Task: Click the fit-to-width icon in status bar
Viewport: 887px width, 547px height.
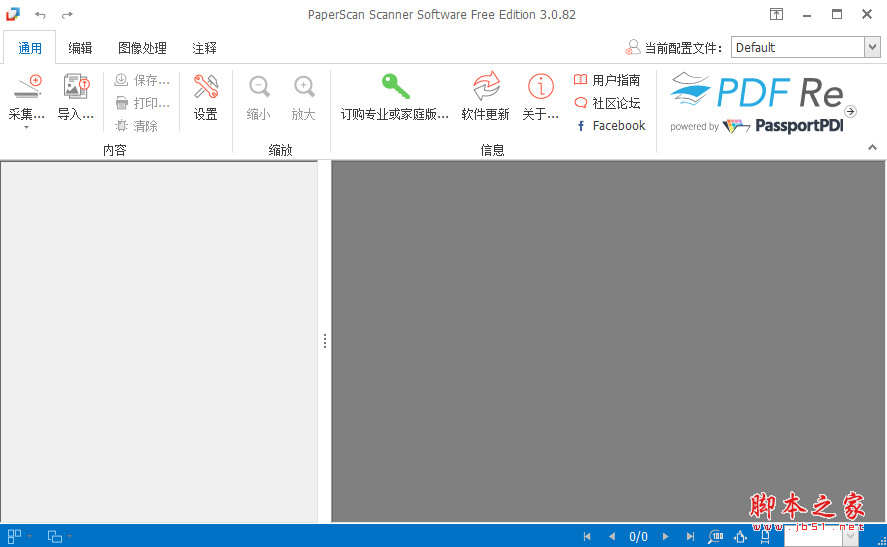Action: [765, 536]
